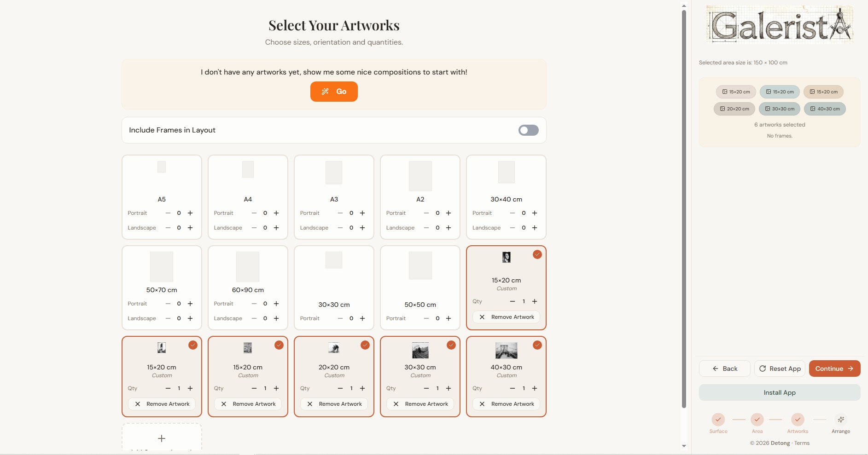Click the X icon on 40×30 cm Remove Artwork
The image size is (868, 455).
tap(482, 404)
